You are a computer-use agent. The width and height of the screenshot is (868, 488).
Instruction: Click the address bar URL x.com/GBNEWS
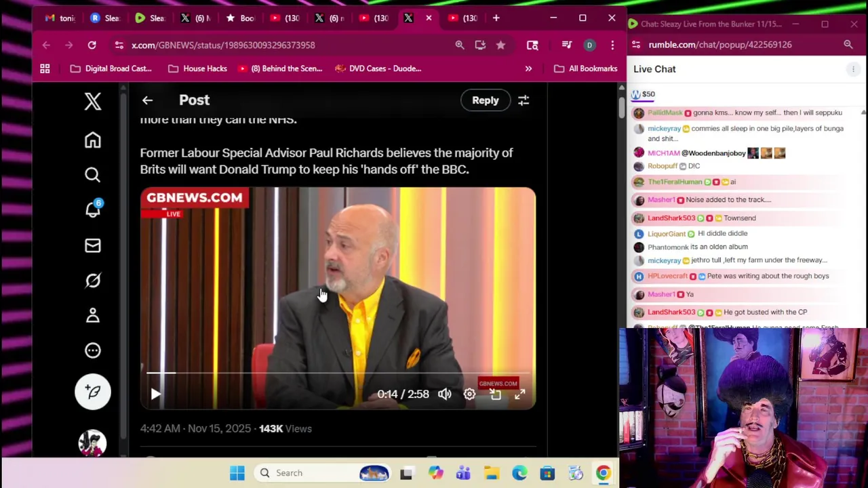[223, 45]
